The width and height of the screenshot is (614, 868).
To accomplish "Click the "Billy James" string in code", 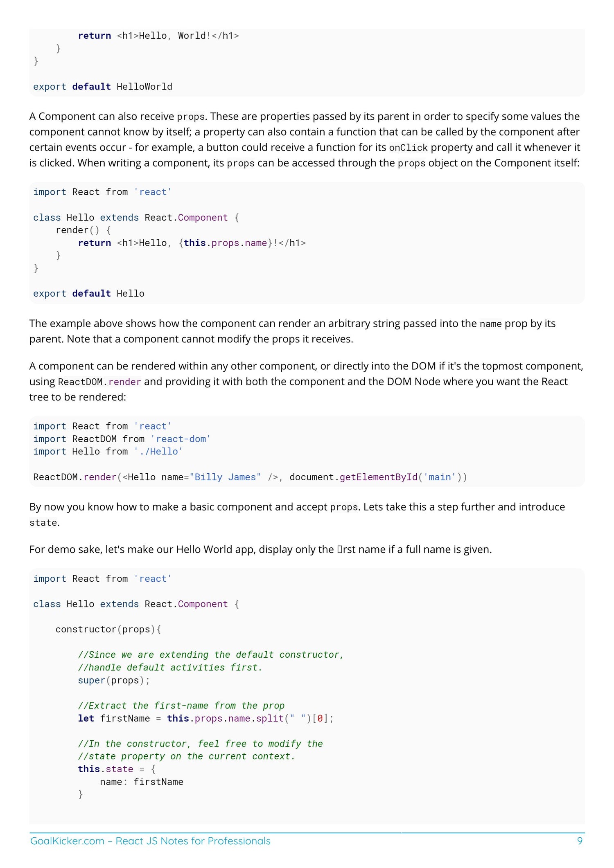I will pos(225,477).
